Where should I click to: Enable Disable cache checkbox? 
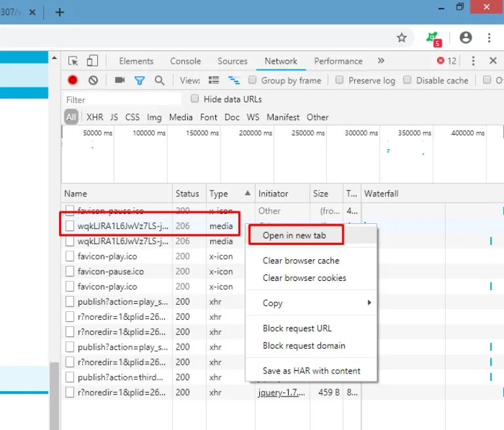pos(408,79)
